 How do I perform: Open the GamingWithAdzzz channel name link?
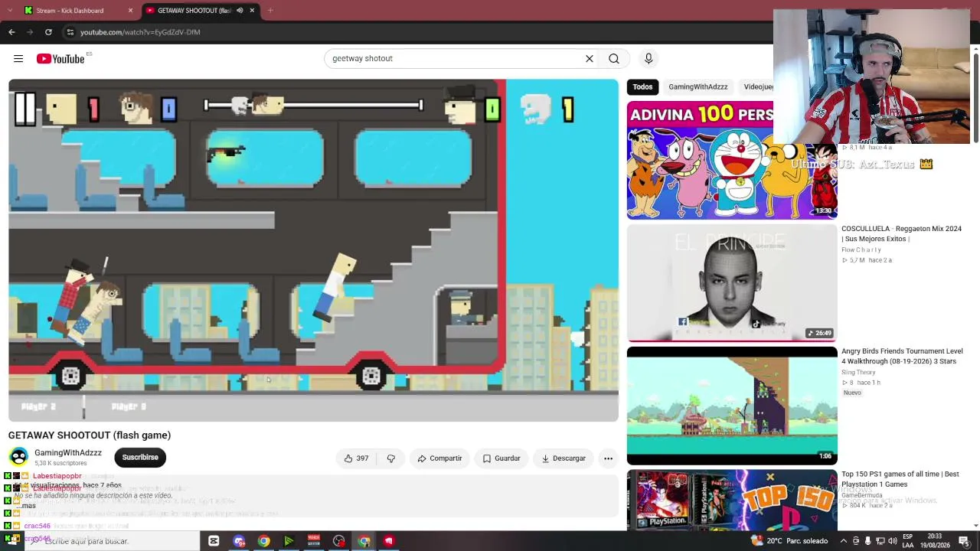click(68, 453)
